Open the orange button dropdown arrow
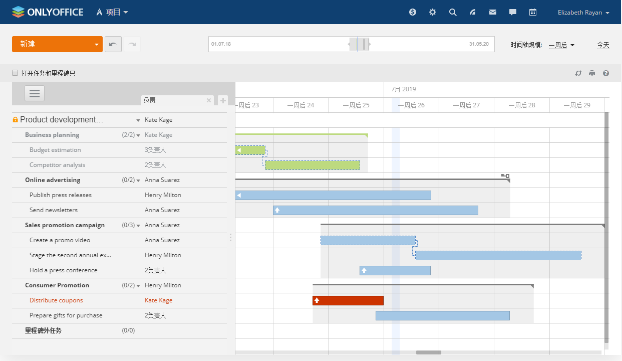Image resolution: width=622 pixels, height=361 pixels. click(97, 44)
